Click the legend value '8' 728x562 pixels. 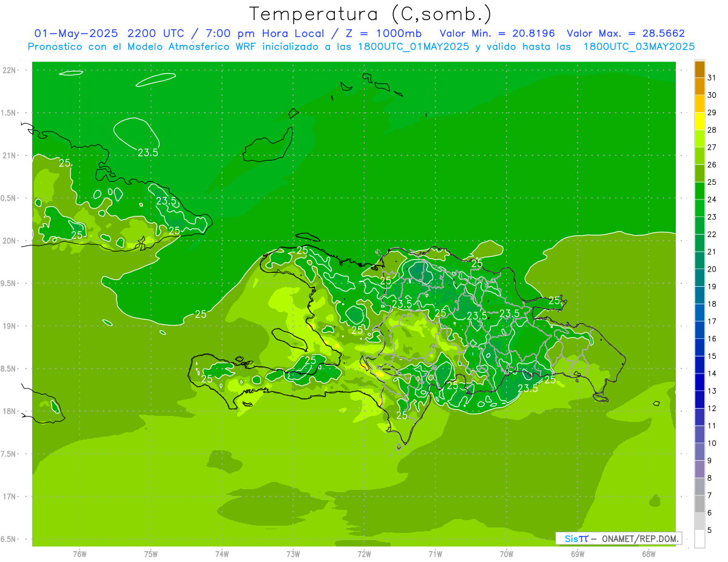coord(709,478)
